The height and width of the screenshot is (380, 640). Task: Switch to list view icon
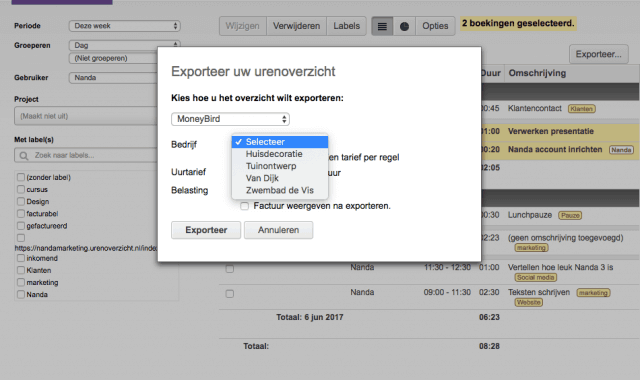click(382, 26)
